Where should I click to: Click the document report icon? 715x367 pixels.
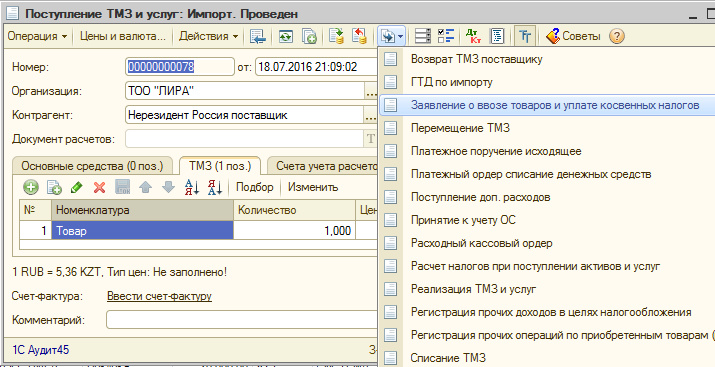pyautogui.click(x=497, y=36)
